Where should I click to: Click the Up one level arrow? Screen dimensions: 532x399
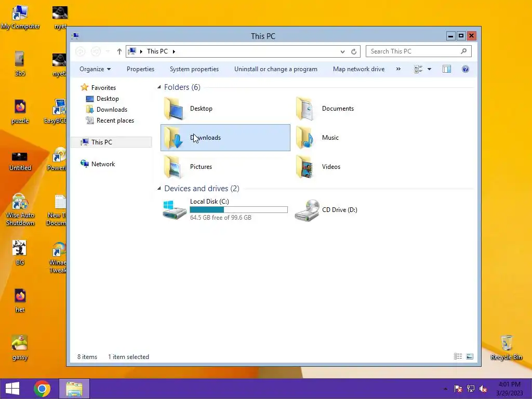(119, 51)
